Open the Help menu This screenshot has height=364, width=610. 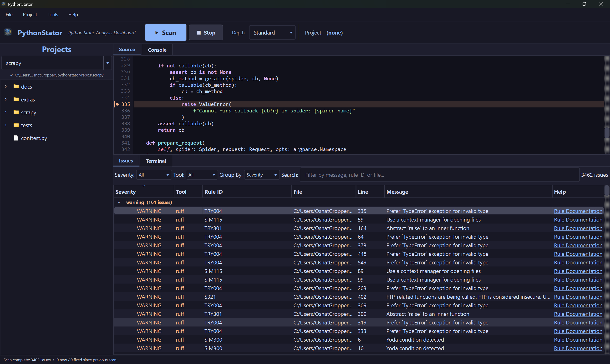tap(73, 15)
